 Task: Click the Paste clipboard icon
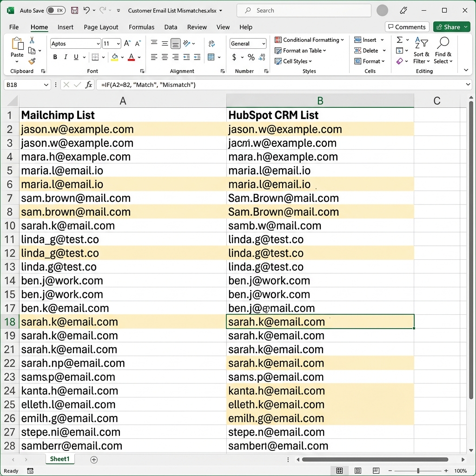[x=17, y=44]
